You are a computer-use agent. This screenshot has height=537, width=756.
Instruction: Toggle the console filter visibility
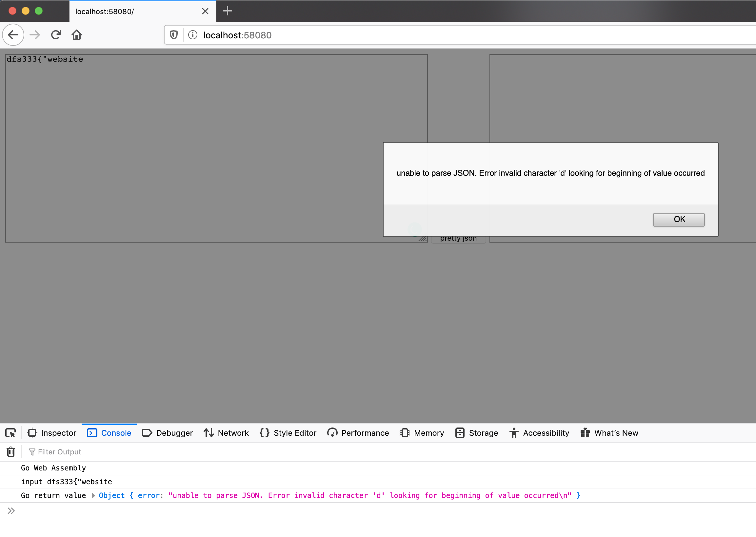click(x=31, y=451)
